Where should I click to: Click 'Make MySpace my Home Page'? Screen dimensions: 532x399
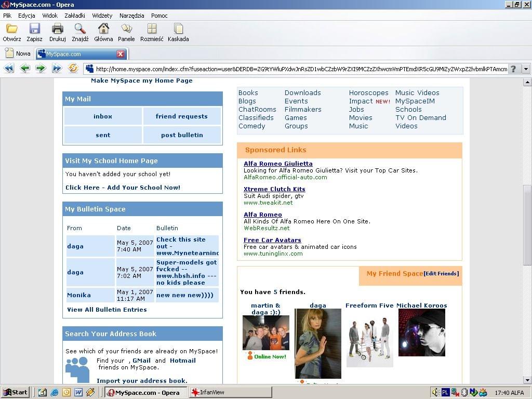[141, 81]
